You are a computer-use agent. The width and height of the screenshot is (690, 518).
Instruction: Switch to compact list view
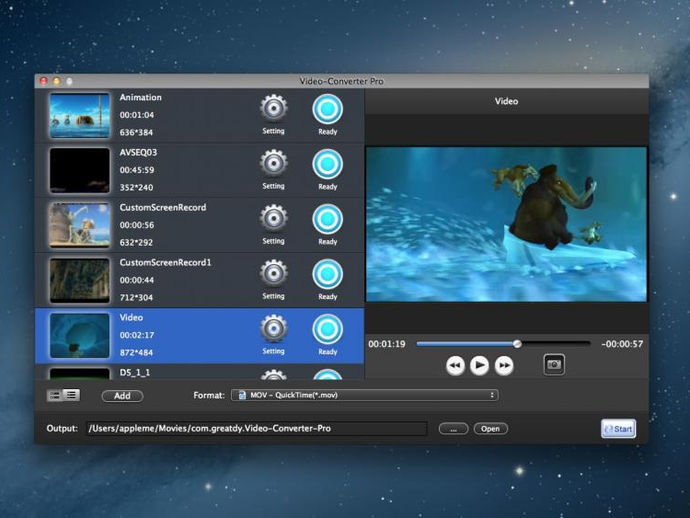coord(72,395)
